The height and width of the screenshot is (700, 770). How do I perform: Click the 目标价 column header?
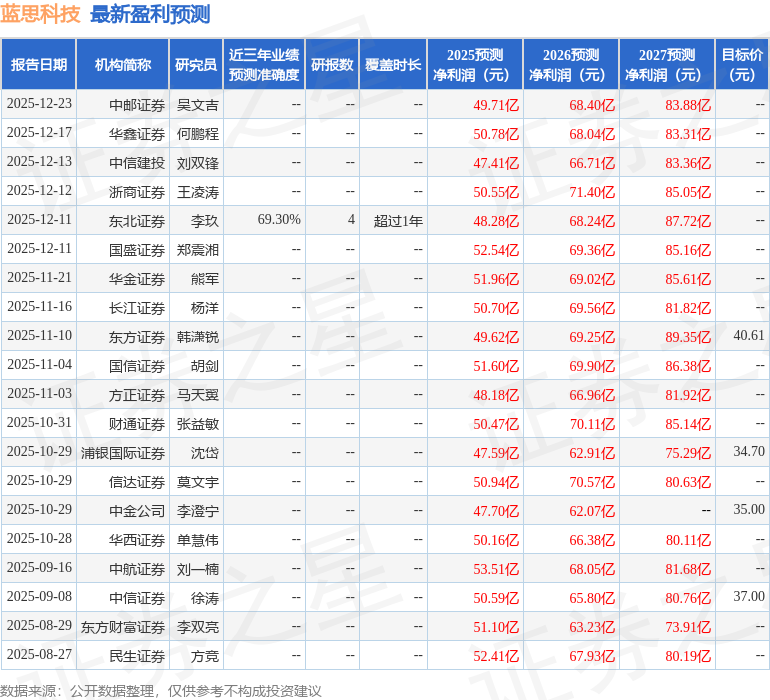pyautogui.click(x=742, y=65)
